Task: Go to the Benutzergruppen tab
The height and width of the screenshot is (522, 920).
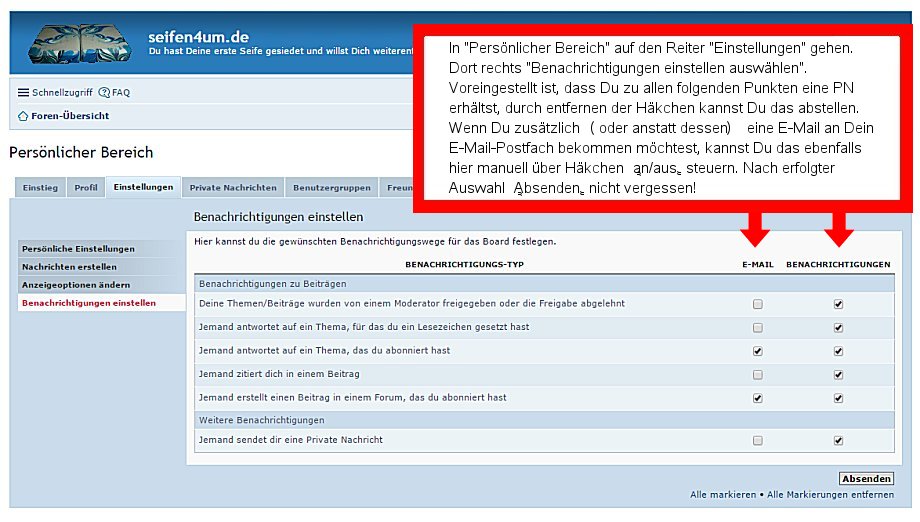Action: (331, 188)
